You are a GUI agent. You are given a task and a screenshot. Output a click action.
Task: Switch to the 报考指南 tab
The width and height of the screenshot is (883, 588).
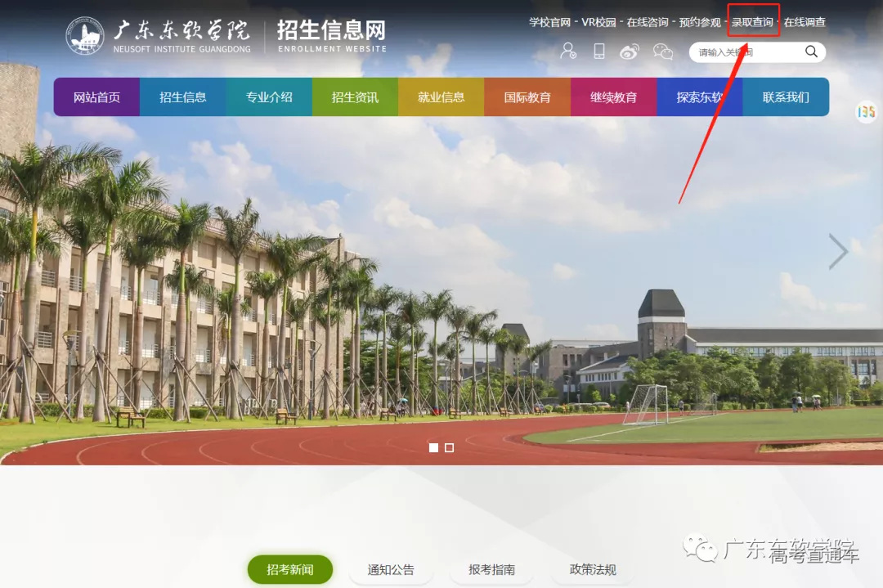[491, 570]
